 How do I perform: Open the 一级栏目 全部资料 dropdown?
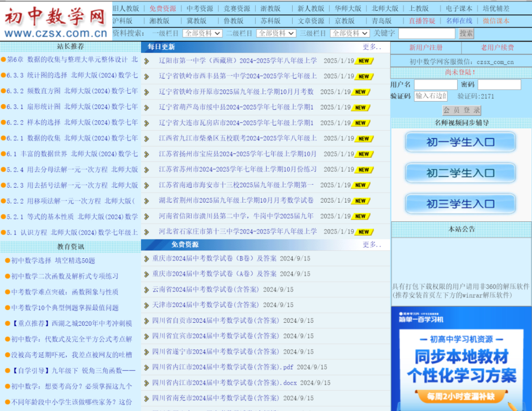202,33
